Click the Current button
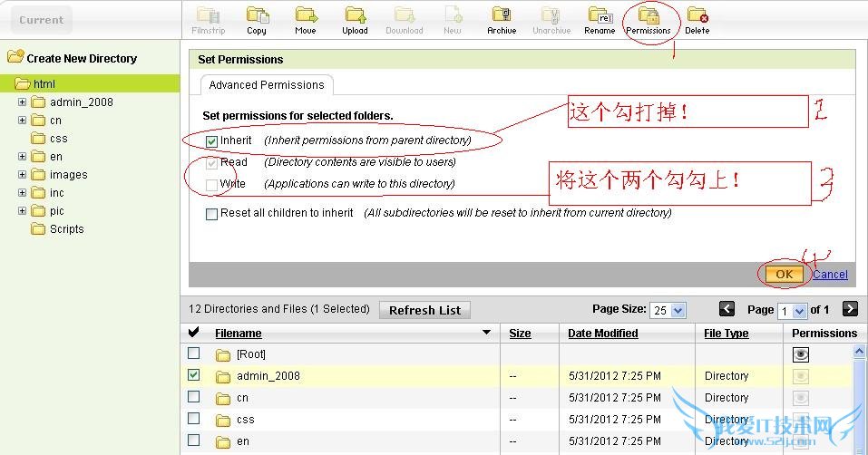 (41, 20)
